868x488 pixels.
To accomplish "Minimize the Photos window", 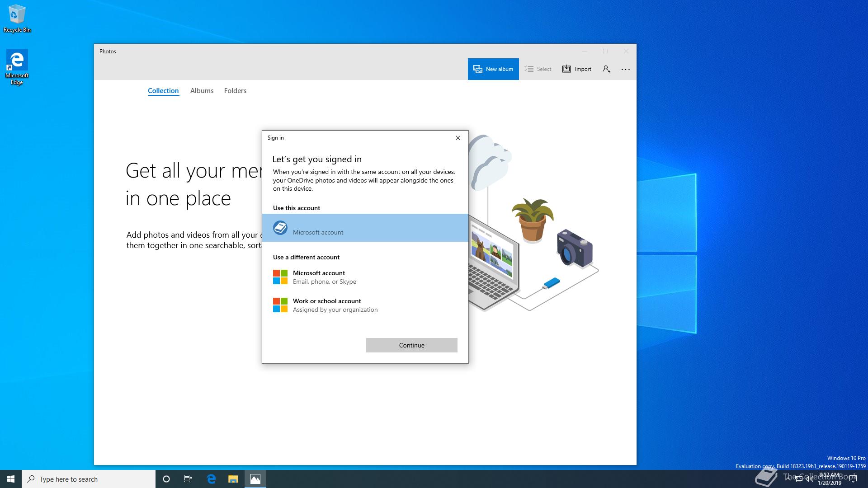I will tap(585, 51).
